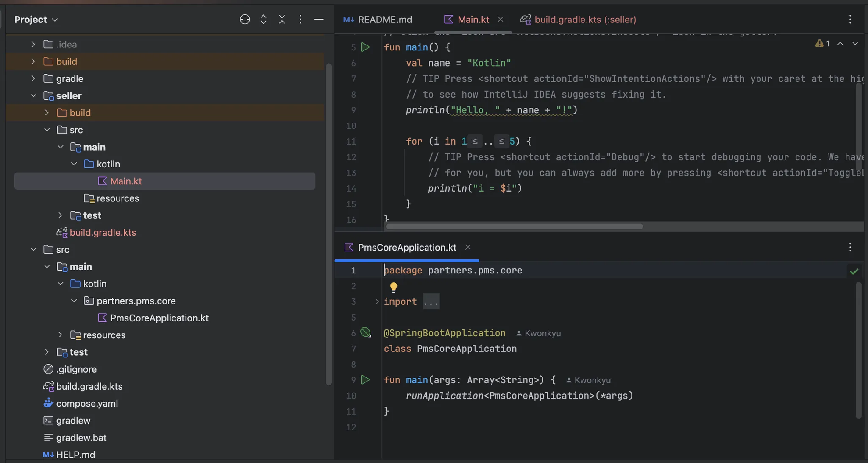Select PmsCoreApplication.kt editor tab

407,248
